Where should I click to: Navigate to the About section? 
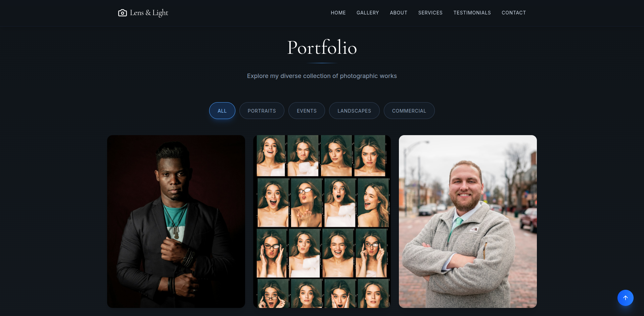point(399,13)
